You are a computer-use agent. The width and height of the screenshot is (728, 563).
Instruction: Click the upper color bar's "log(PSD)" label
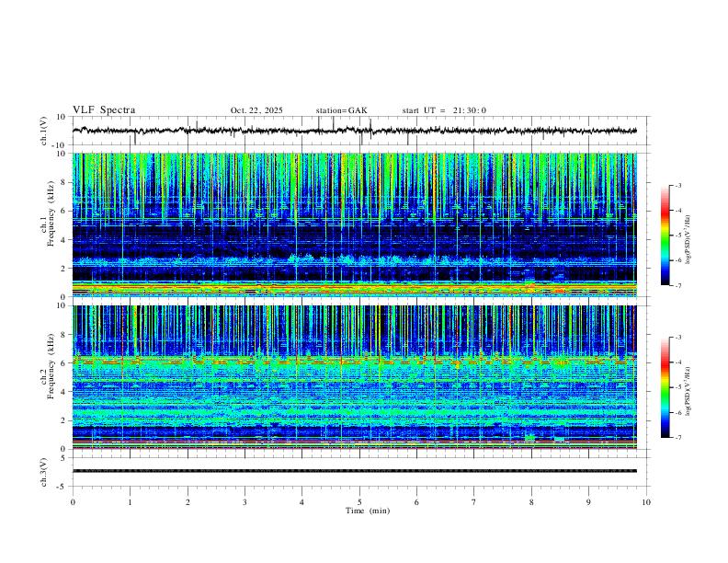[x=688, y=239]
